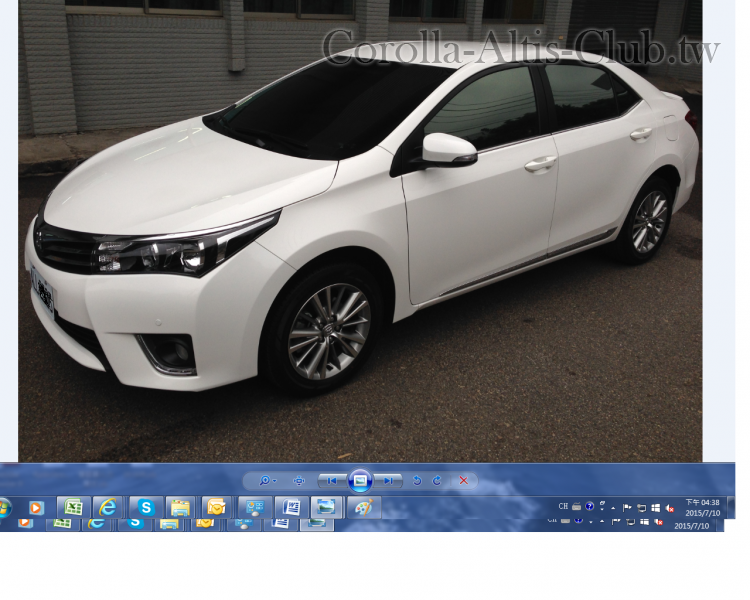The height and width of the screenshot is (600, 750).
Task: Click the Windows flag tray icon
Action: coord(656,508)
